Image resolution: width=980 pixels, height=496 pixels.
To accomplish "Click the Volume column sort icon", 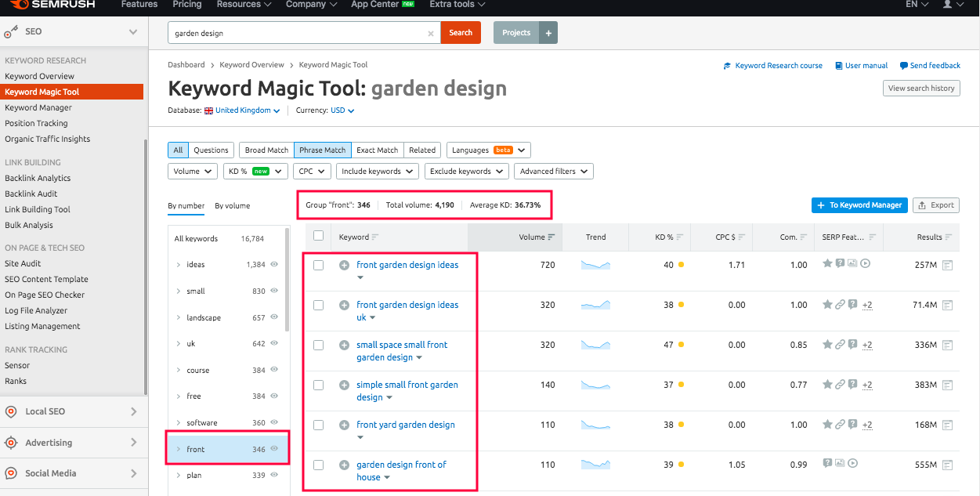I will [x=551, y=237].
